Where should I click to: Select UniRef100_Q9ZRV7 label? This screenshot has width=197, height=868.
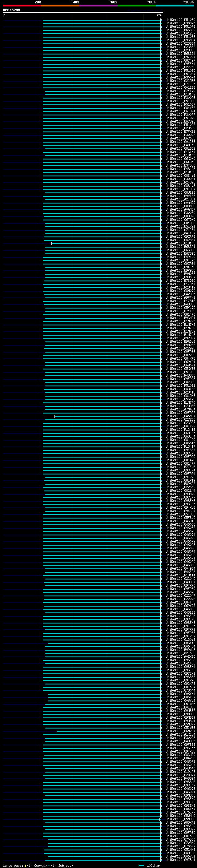point(180,57)
